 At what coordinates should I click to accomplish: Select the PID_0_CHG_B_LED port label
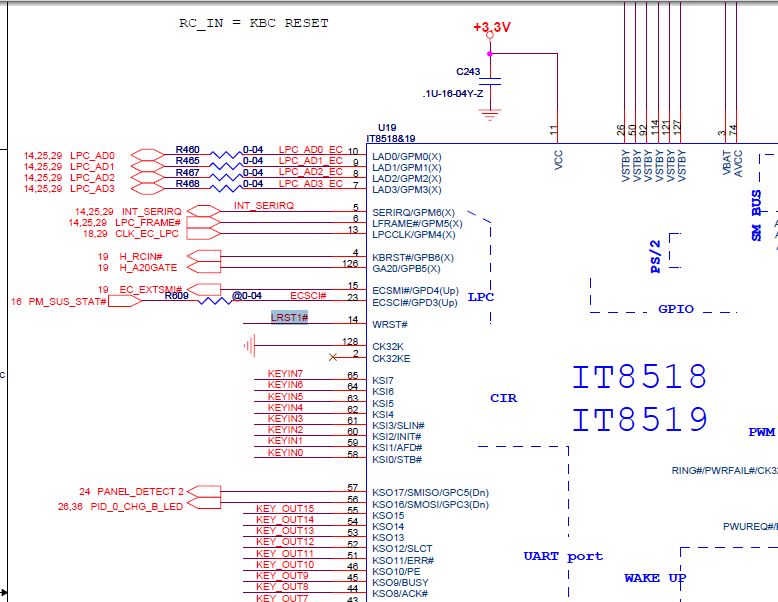137,507
